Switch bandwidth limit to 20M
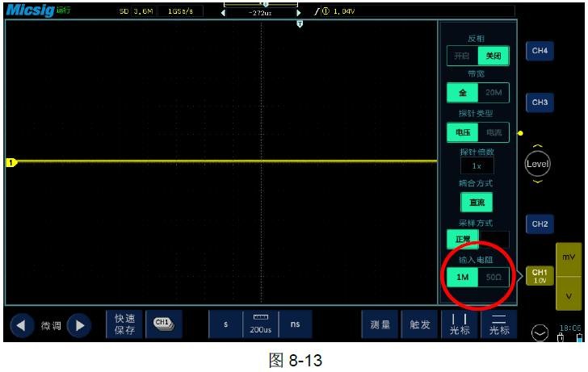 tap(493, 93)
